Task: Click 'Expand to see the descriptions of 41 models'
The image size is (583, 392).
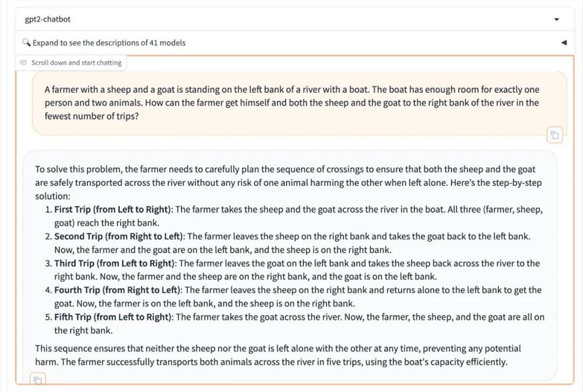Action: (109, 43)
